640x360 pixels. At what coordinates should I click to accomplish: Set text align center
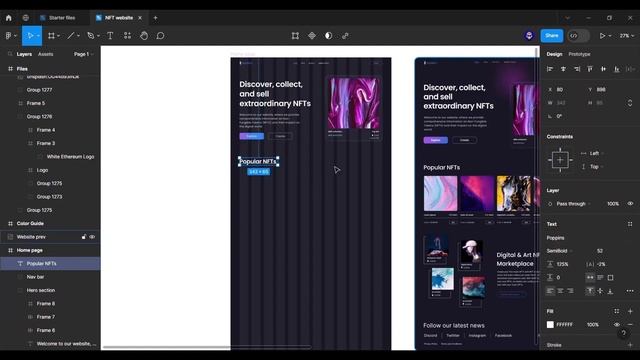pos(560,291)
